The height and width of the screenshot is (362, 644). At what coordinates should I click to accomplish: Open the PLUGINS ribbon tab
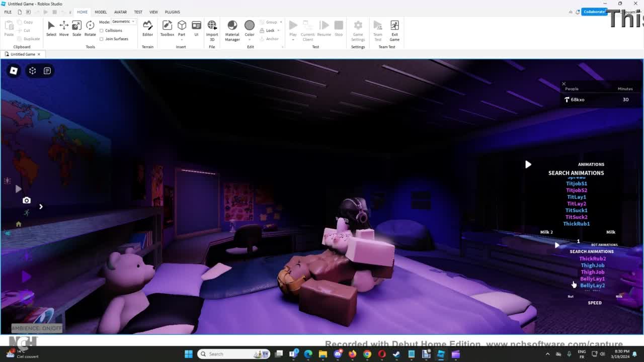point(172,12)
